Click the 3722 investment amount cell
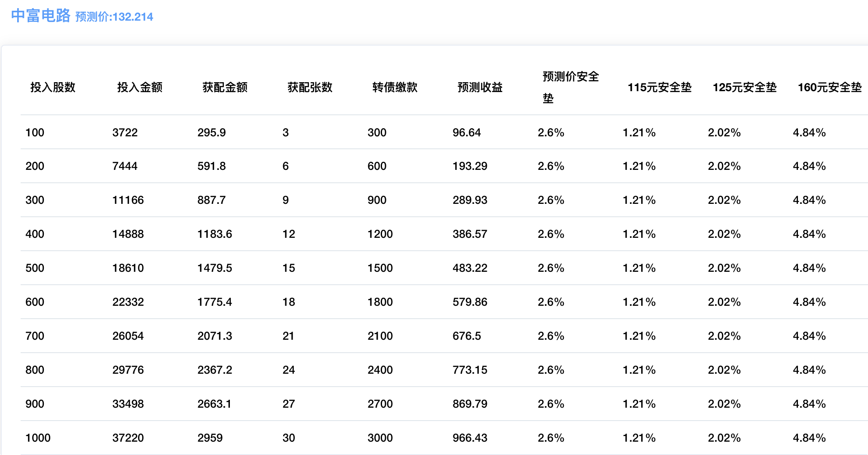 click(x=125, y=132)
